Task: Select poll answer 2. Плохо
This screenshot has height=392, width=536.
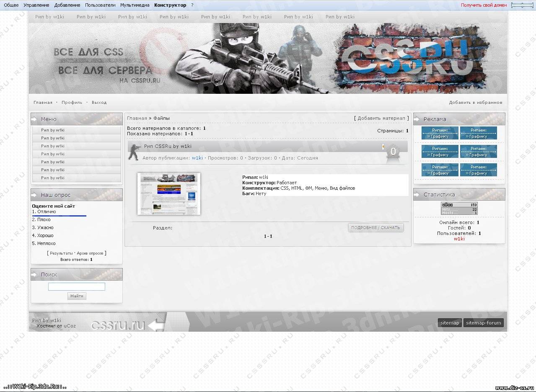Action: pos(41,219)
